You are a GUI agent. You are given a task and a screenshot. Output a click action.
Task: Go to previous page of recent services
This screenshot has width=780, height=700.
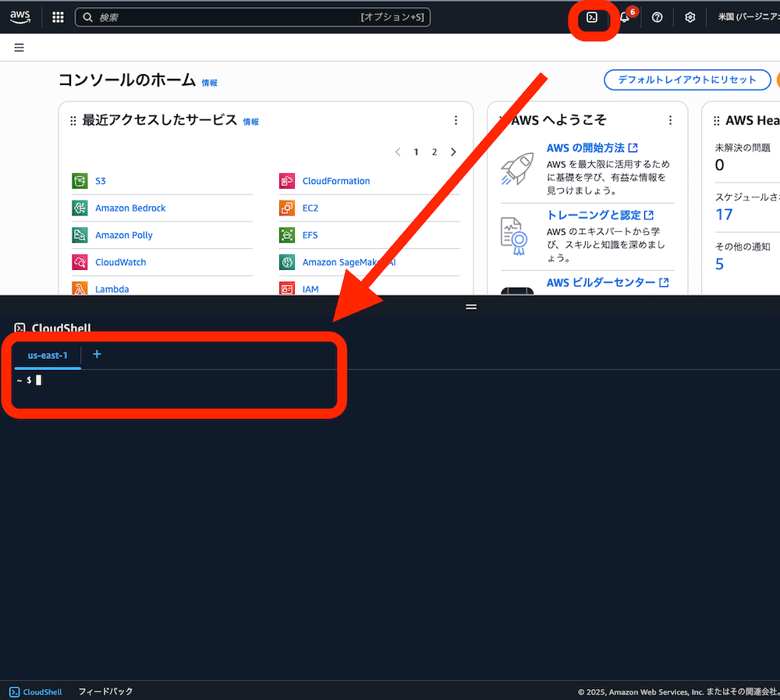pyautogui.click(x=398, y=152)
